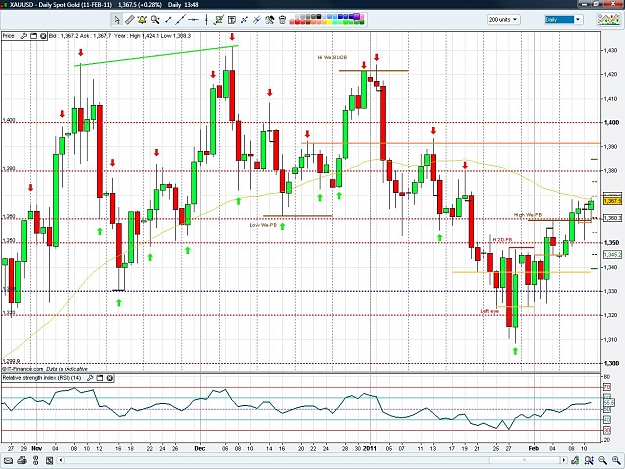The height and width of the screenshot is (469, 625).
Task: Click the envelope email icon in bottom bar
Action: pos(8,461)
